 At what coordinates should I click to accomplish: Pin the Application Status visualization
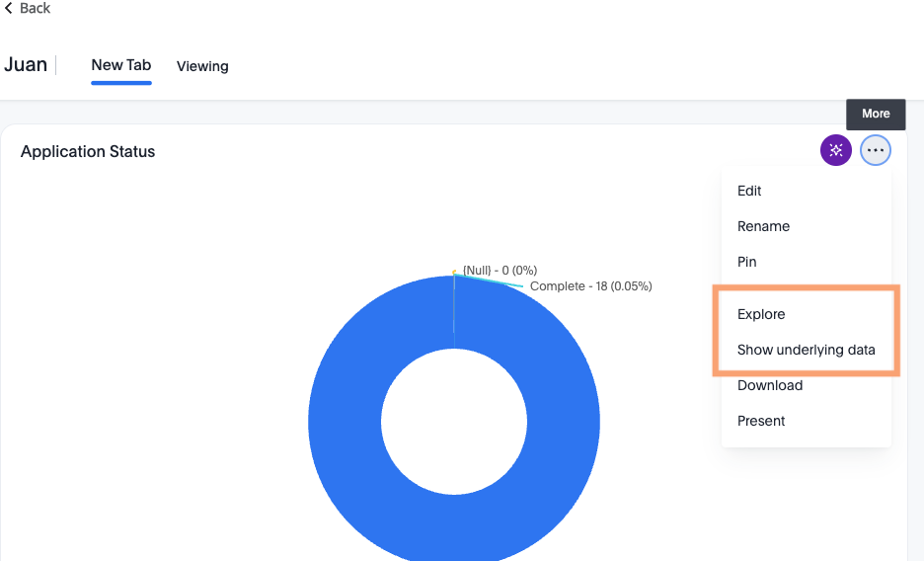747,262
